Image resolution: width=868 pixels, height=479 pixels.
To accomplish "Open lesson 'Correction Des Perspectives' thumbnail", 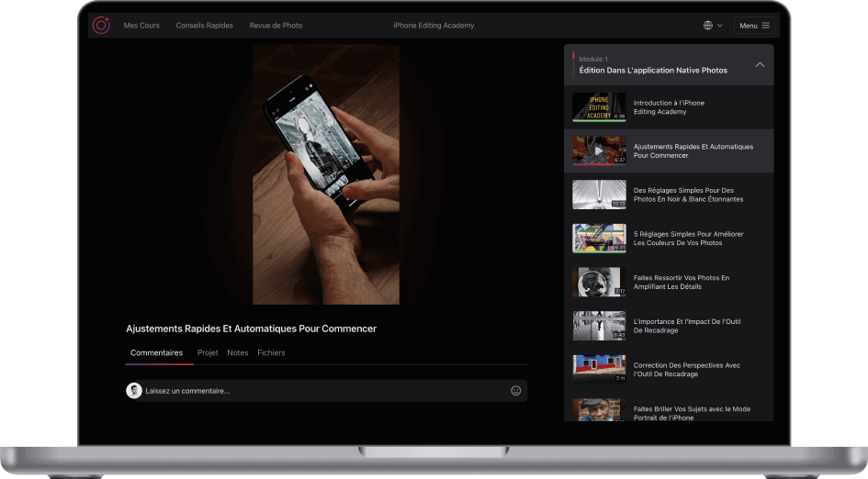I will (599, 369).
